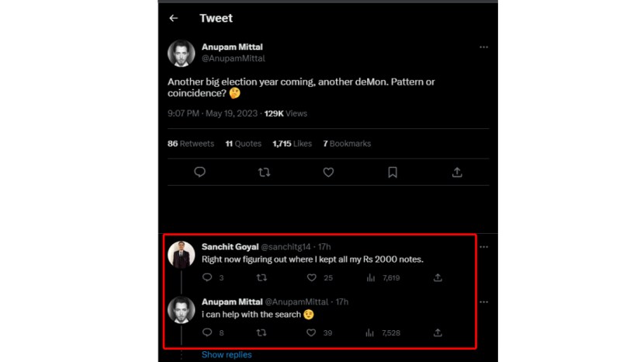Like Sanchit Goyal's reply
The width and height of the screenshot is (644, 362).
(x=312, y=277)
